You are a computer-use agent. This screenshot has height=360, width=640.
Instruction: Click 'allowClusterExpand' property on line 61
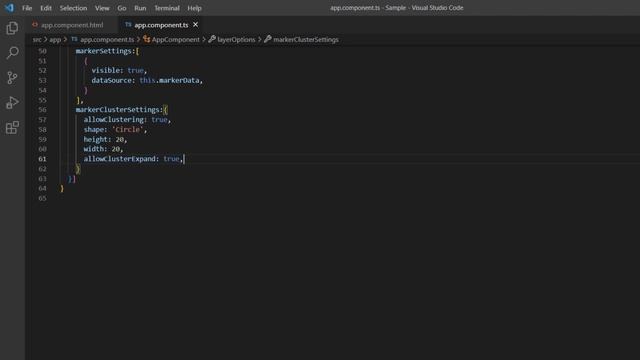click(x=120, y=159)
